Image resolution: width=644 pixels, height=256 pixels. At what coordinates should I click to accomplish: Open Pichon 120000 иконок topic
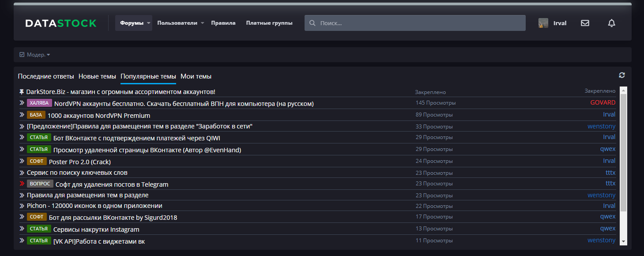click(94, 206)
